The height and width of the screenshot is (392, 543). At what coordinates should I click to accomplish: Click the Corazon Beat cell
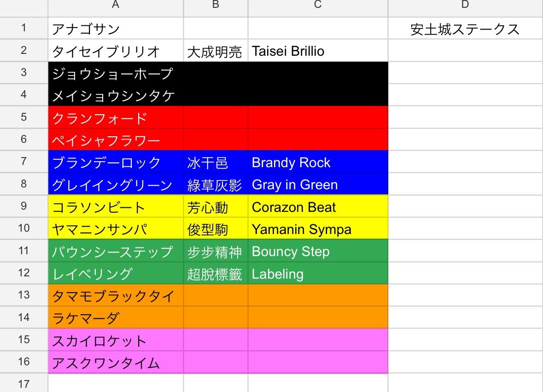tap(318, 206)
